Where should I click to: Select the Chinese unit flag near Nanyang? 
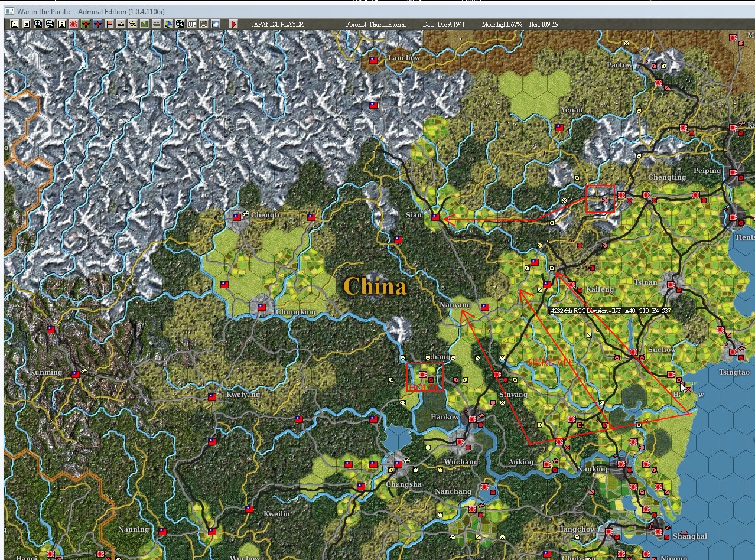pos(485,307)
